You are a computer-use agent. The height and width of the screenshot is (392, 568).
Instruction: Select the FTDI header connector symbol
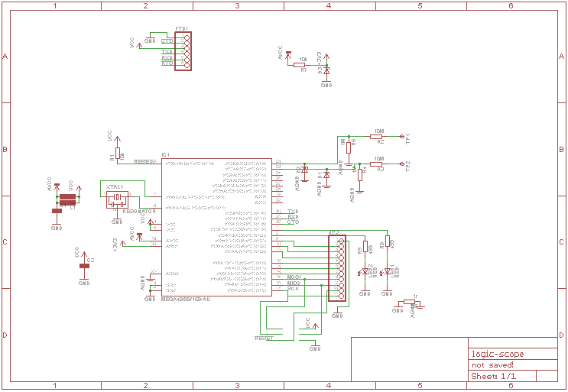tap(183, 51)
